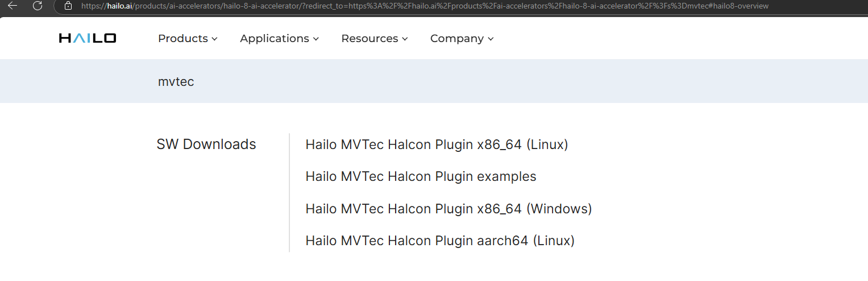This screenshot has width=868, height=281.
Task: Expand the Products chevron arrow
Action: 215,39
